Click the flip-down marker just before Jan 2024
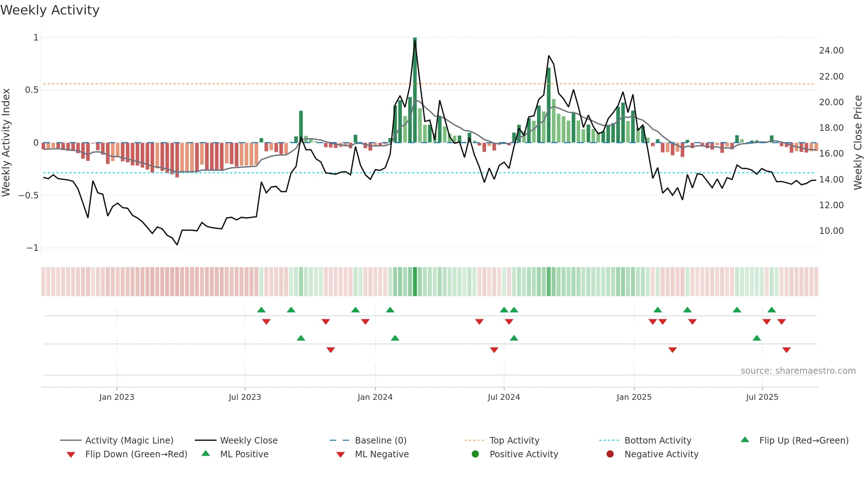The height and width of the screenshot is (488, 868). coord(365,322)
